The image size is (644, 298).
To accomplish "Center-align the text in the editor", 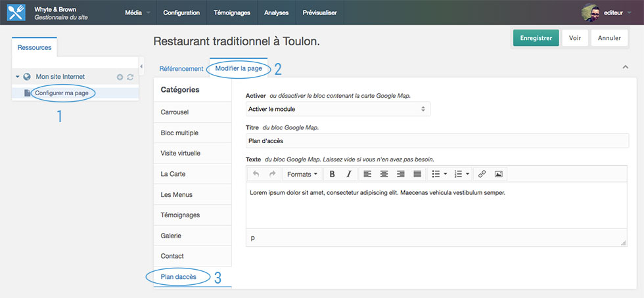I will [x=384, y=174].
